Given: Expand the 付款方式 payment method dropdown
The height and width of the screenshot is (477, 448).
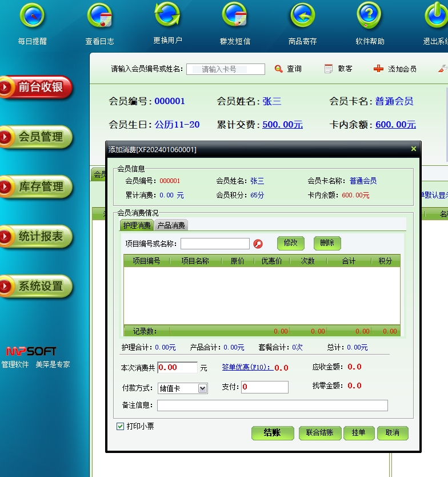Looking at the screenshot, I should (x=202, y=388).
